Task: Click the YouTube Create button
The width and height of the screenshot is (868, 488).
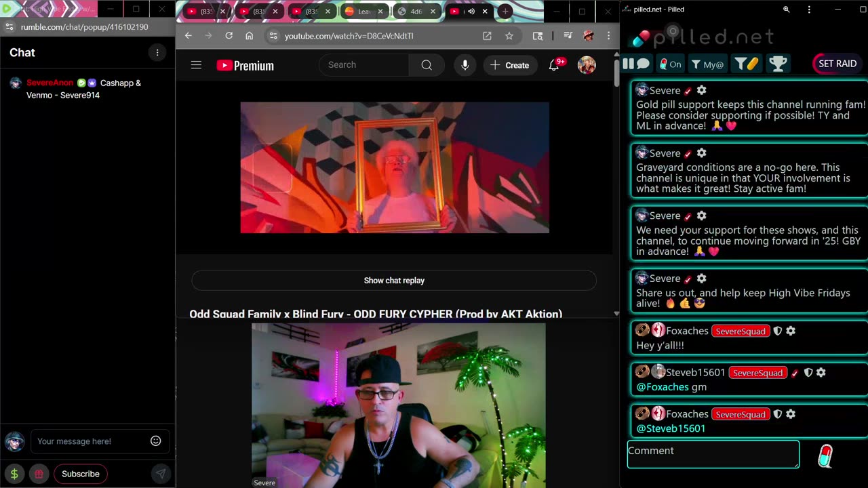Action: pos(509,65)
